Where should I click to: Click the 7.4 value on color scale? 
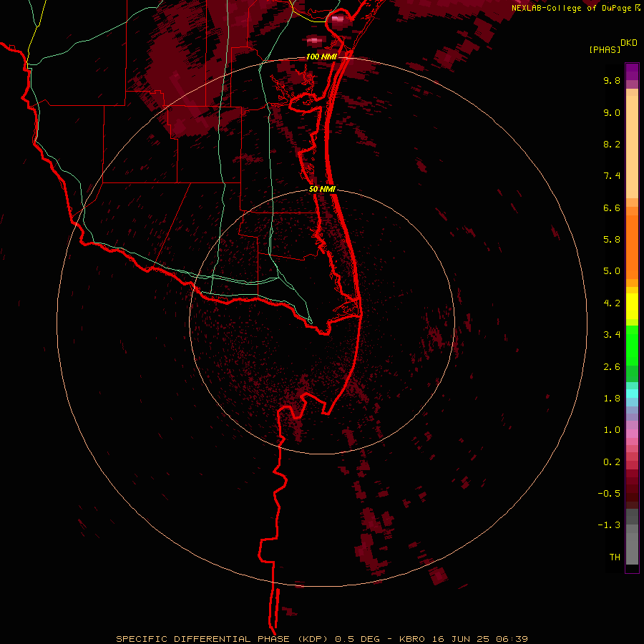click(612, 176)
